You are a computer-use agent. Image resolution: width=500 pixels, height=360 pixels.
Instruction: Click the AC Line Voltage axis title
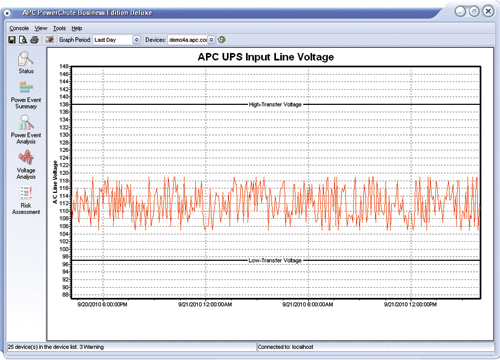[x=55, y=182]
